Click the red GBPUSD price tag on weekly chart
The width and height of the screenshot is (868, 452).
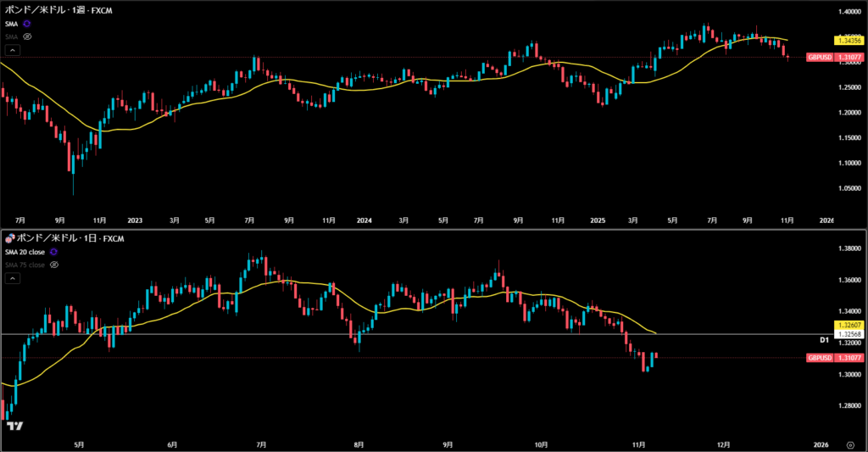[835, 58]
